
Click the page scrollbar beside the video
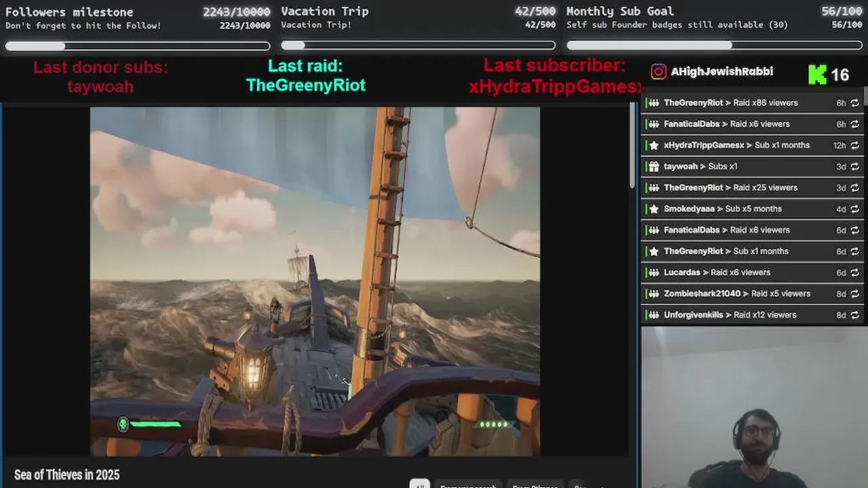coord(632,146)
